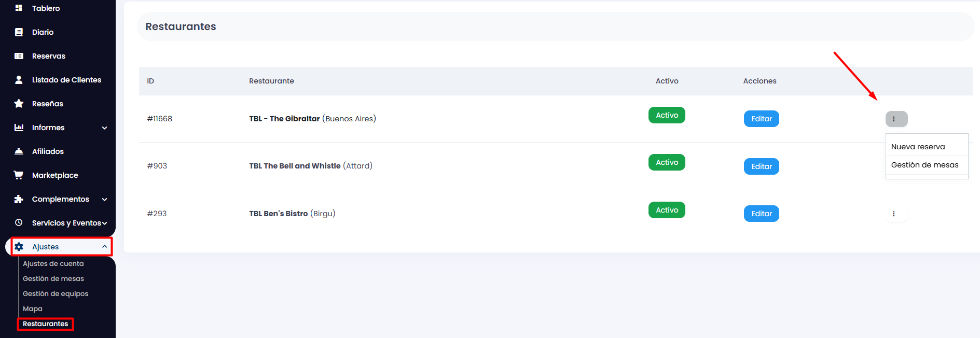Expand the Informes submenu chevron
The width and height of the screenshot is (980, 338).
pyautogui.click(x=104, y=128)
